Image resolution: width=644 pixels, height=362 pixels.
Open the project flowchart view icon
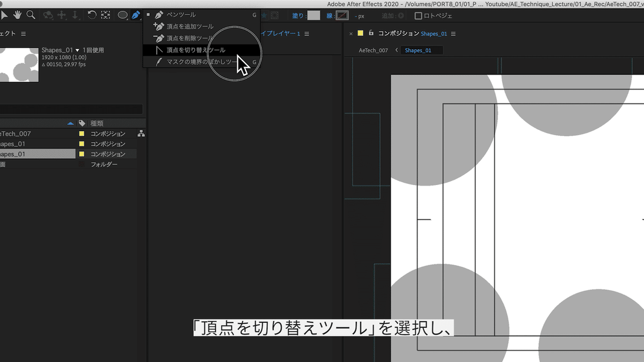(141, 134)
